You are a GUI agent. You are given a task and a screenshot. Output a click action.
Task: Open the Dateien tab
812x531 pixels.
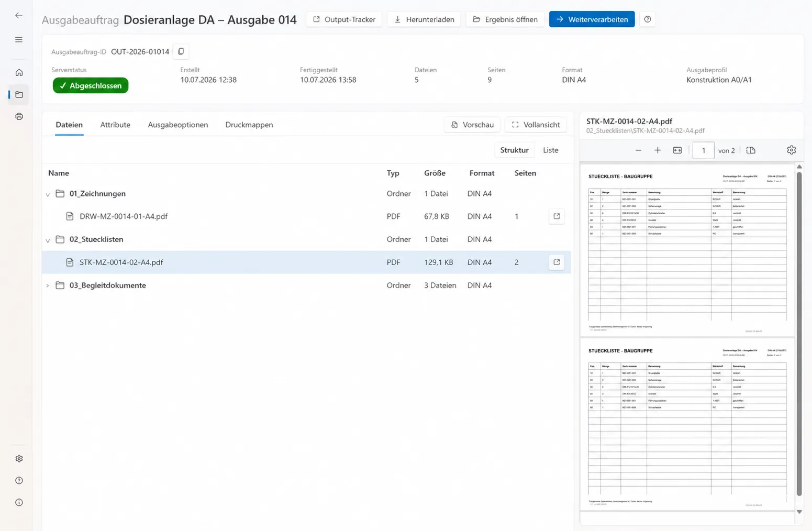click(69, 125)
